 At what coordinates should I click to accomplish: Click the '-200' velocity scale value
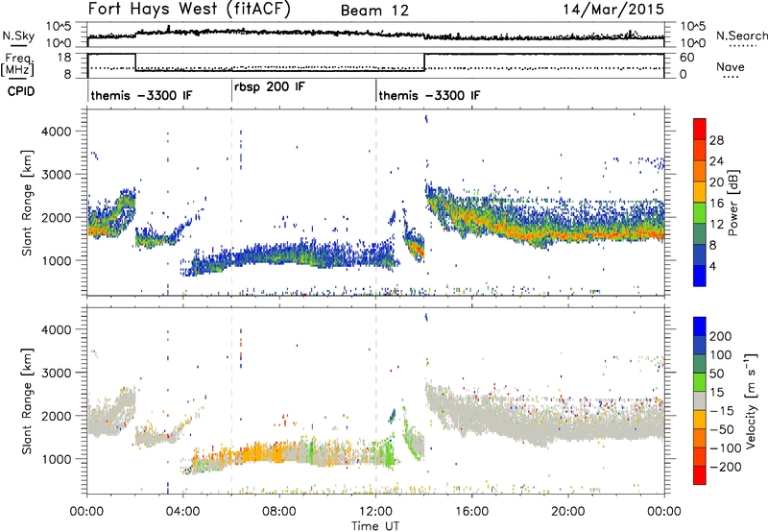pyautogui.click(x=726, y=467)
